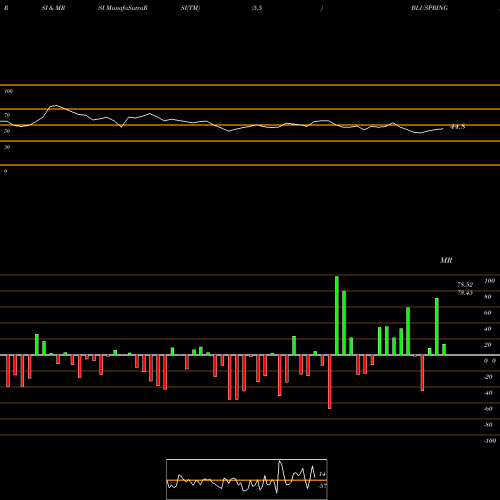Click the longest red MR bar

coord(330,382)
